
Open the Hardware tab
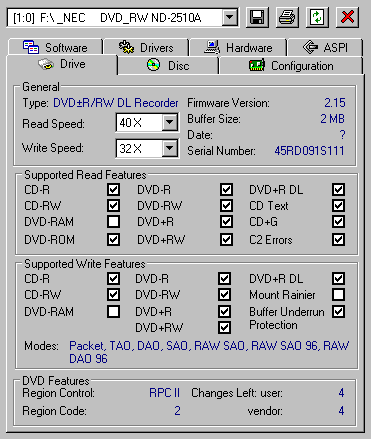tap(238, 47)
